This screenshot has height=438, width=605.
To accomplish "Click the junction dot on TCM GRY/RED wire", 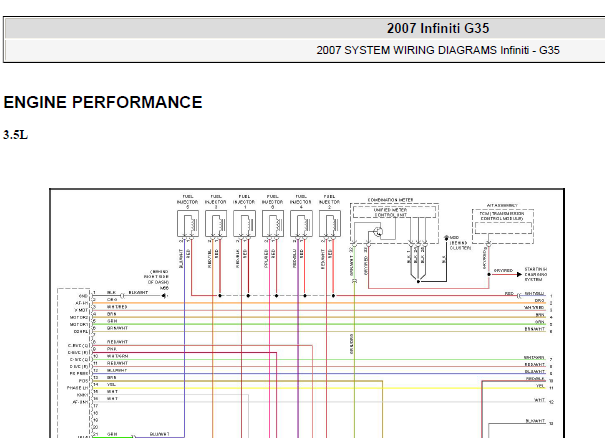I will (489, 274).
